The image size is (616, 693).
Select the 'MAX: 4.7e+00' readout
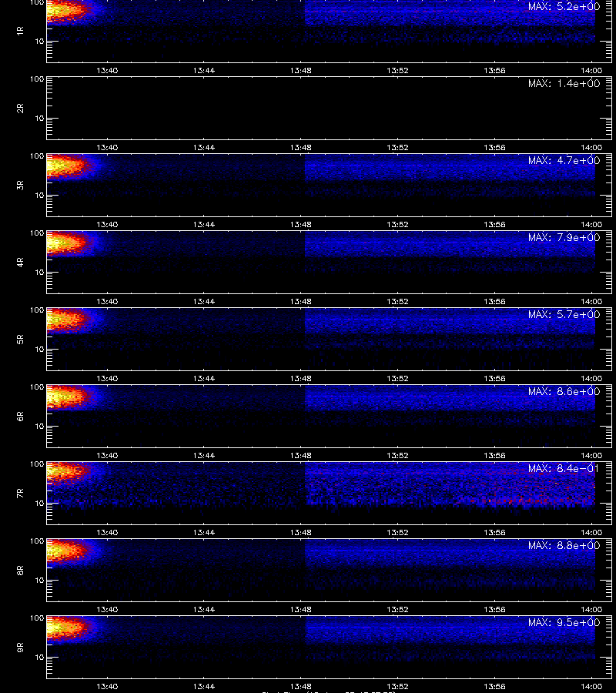(564, 160)
